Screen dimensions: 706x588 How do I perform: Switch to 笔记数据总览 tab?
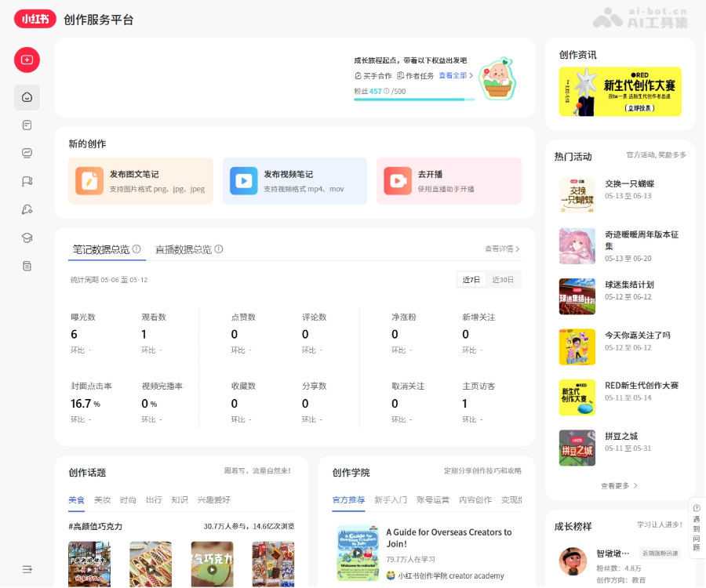pyautogui.click(x=107, y=249)
